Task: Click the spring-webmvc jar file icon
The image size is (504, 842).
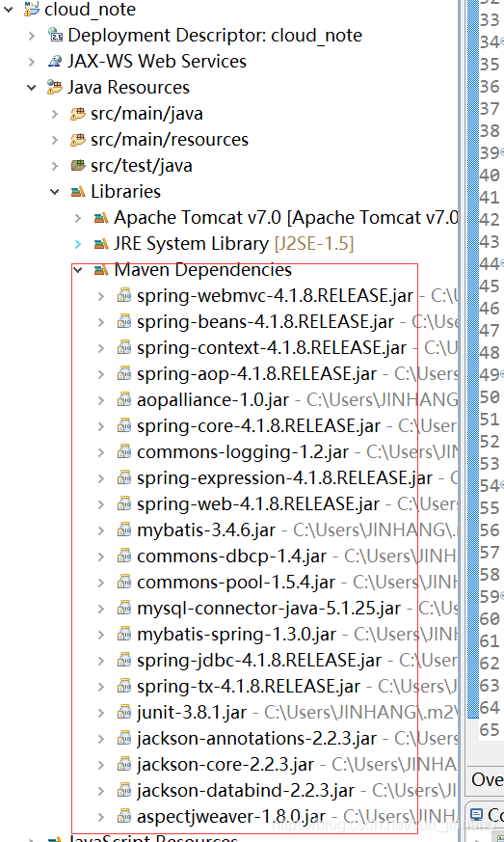Action: pos(124,296)
